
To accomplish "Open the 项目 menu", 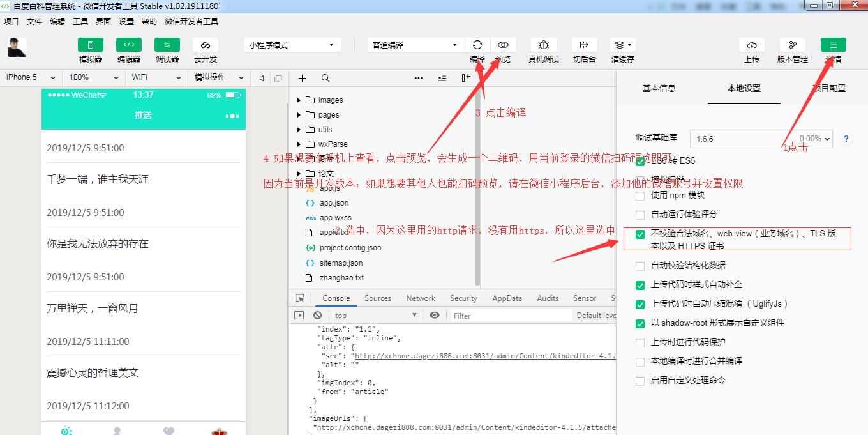I will [11, 21].
